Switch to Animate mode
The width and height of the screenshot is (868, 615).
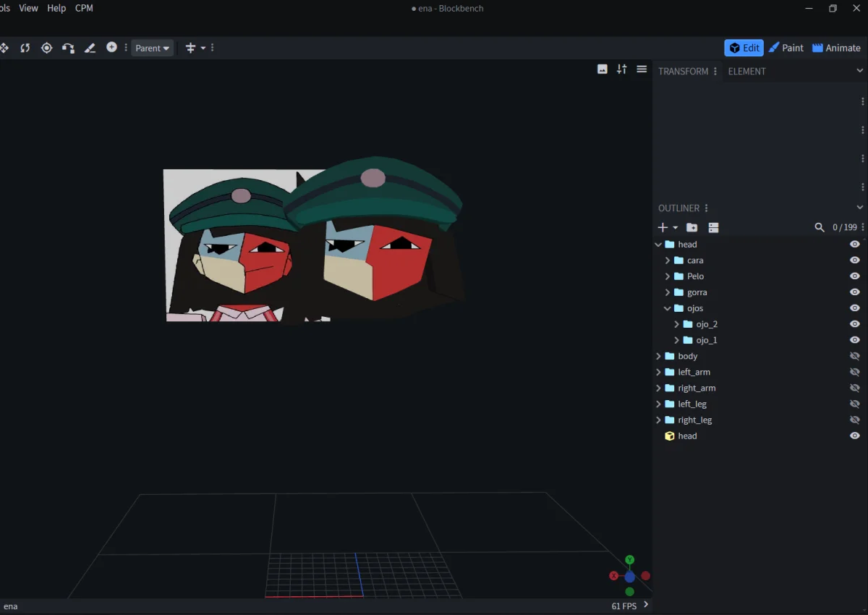pos(837,48)
